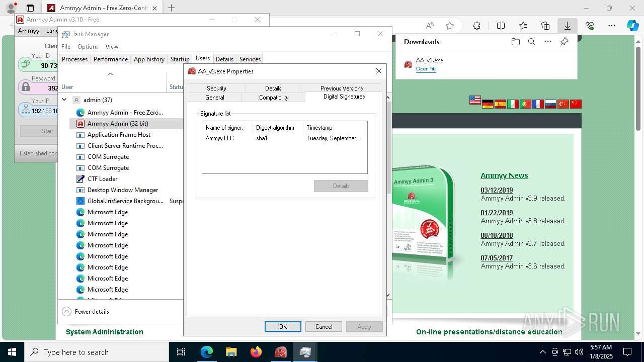Switch to the Details tab in Properties
Screen dimensions: 644x362
coord(273,88)
